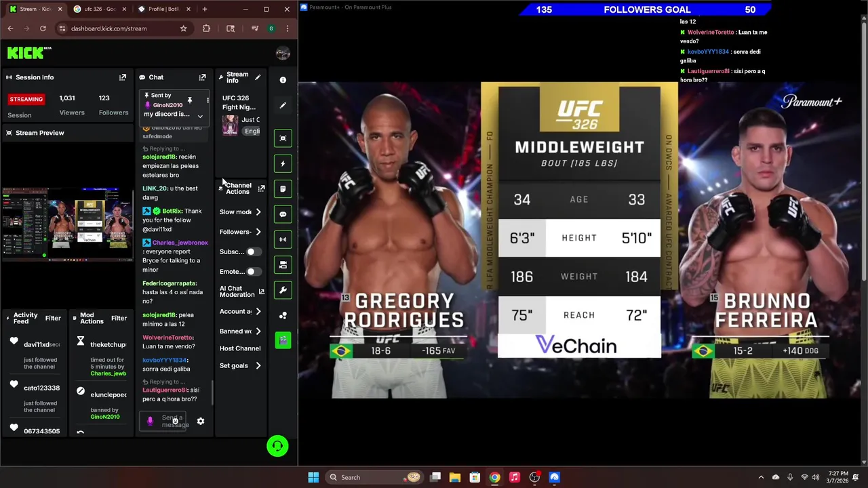
Task: Toggle the chat bubble sidebar icon
Action: (x=283, y=214)
